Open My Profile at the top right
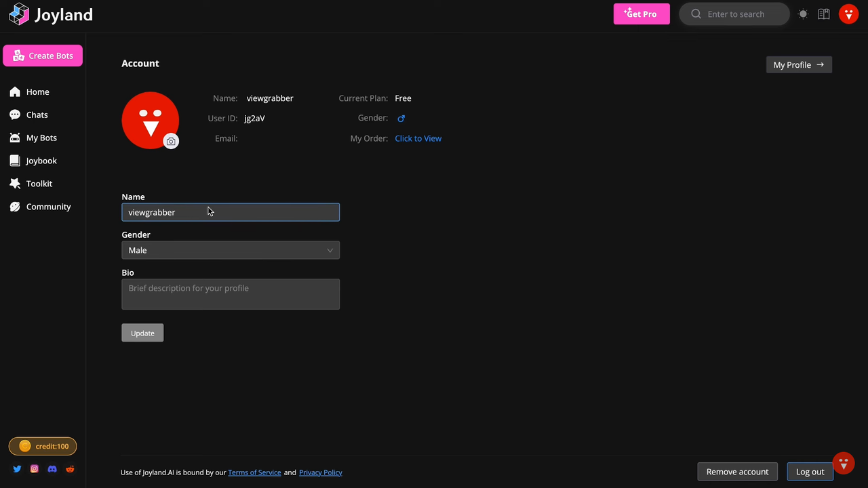Screen dimensions: 868x488 (x=799, y=64)
